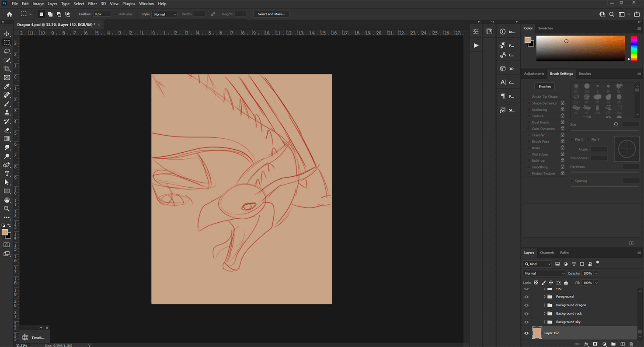Toggle Quick Mask mode
This screenshot has height=347, width=644.
(7, 245)
